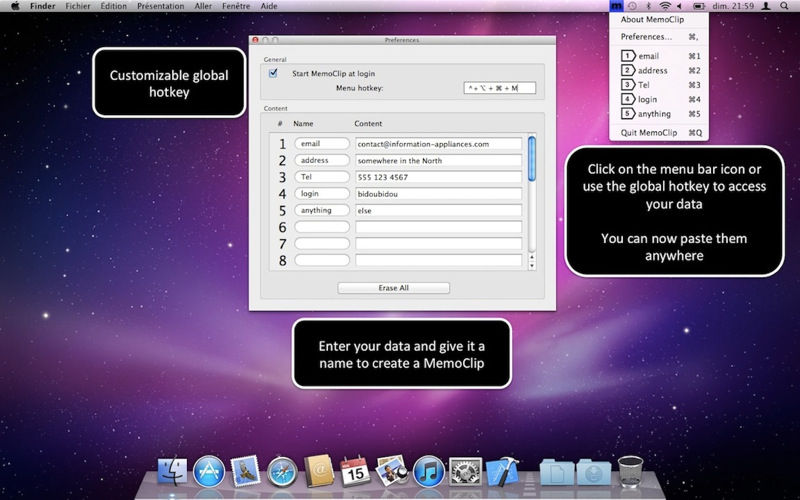Open the user account menu icon
This screenshot has height=500, width=800.
click(x=766, y=6)
